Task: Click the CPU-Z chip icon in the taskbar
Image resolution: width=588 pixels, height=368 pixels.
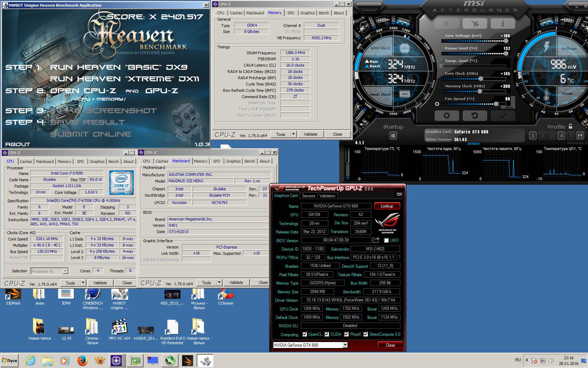Action: pos(116,360)
